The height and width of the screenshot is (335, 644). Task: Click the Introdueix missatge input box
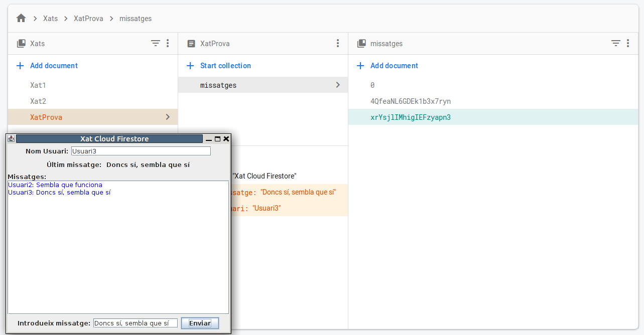pyautogui.click(x=136, y=323)
